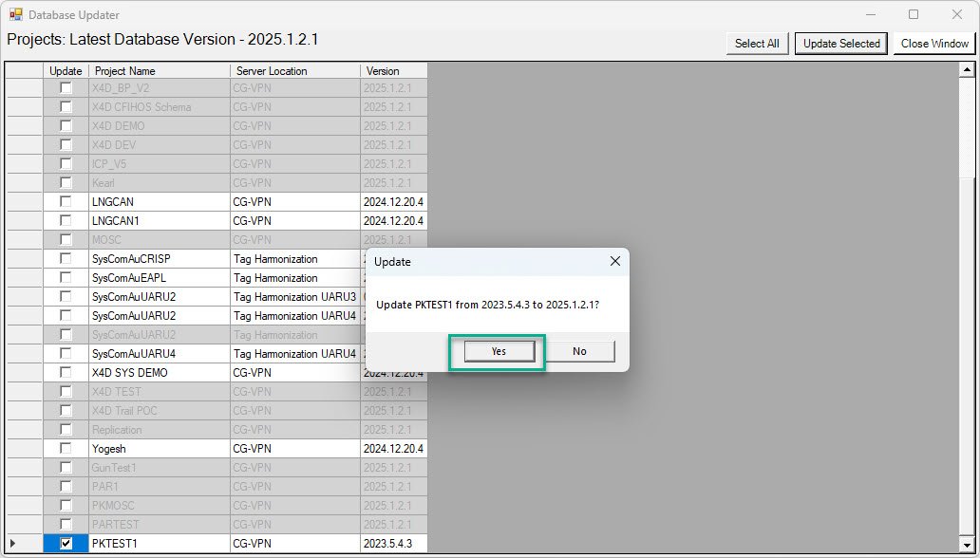Select the LNGCAN1 project name cell

[x=159, y=221]
